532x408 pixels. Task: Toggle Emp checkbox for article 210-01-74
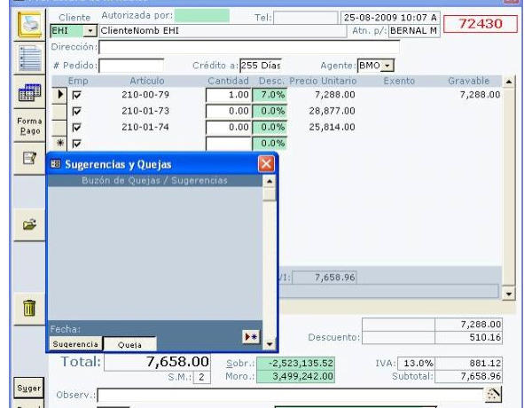[76, 127]
